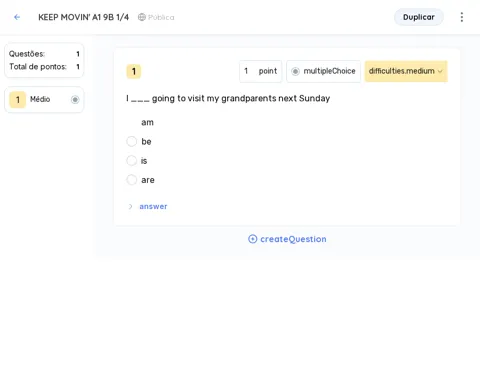Select question 1 Médio in sidebar
480x384 pixels.
click(x=44, y=99)
